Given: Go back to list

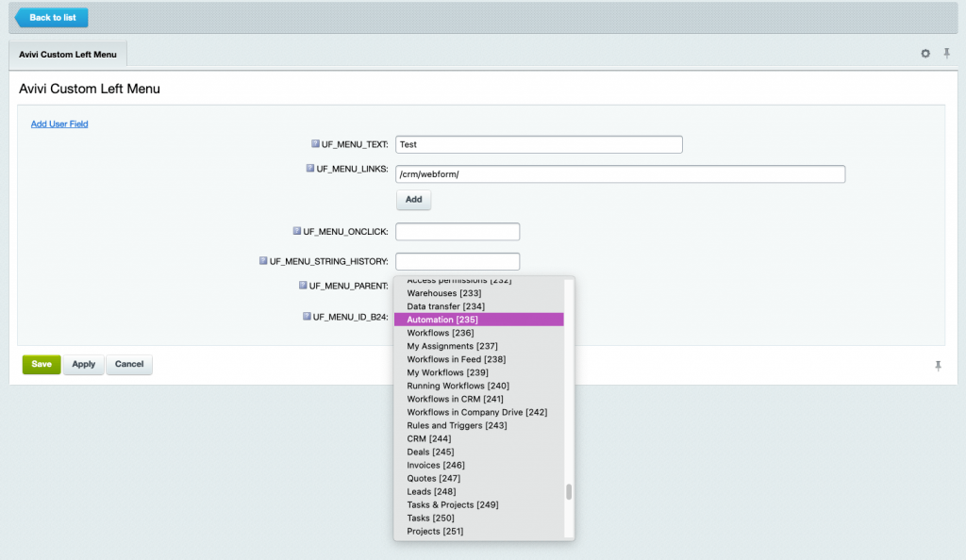Looking at the screenshot, I should (x=52, y=17).
